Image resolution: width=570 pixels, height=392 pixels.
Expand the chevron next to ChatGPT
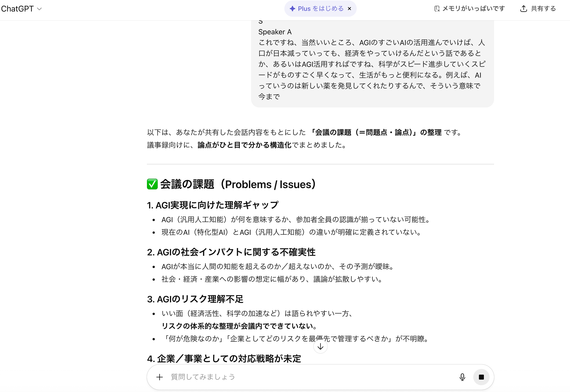(40, 9)
